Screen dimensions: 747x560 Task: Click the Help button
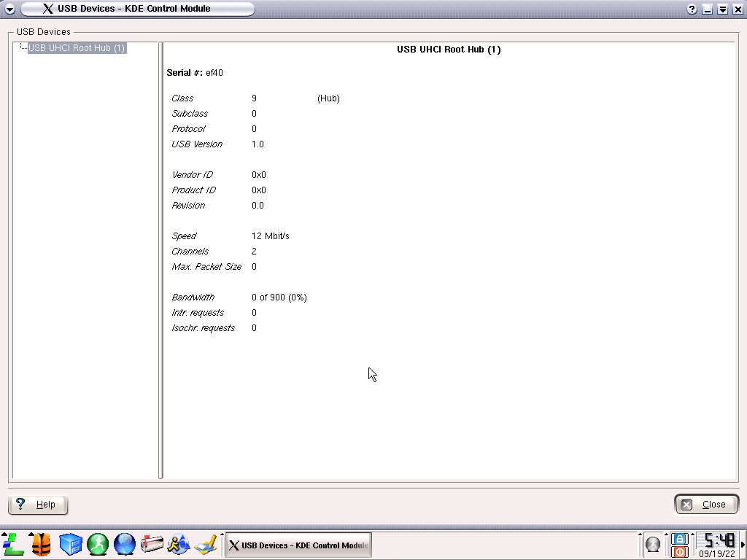point(38,505)
